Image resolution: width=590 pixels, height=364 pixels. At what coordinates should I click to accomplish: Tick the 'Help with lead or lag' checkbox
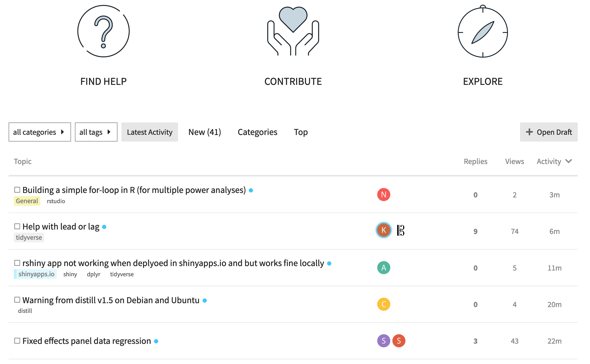(17, 226)
